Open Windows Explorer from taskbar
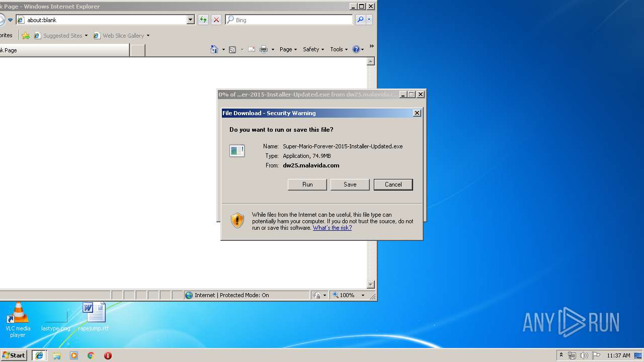 pyautogui.click(x=57, y=355)
